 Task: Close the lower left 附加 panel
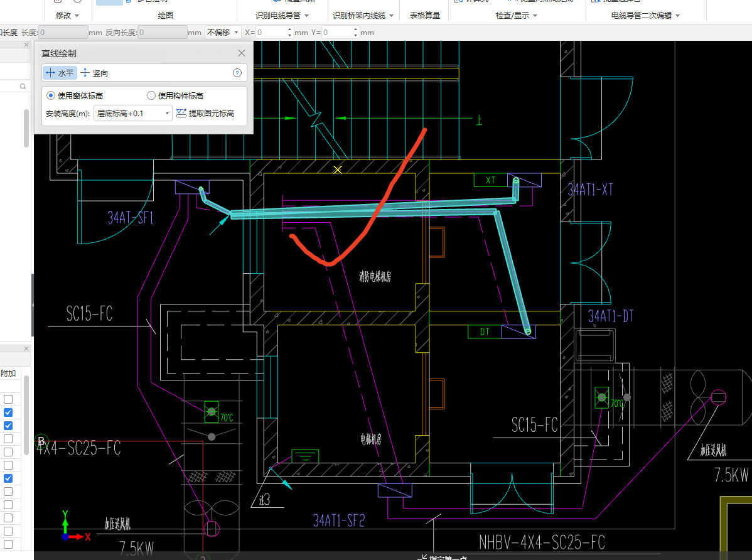[26, 349]
